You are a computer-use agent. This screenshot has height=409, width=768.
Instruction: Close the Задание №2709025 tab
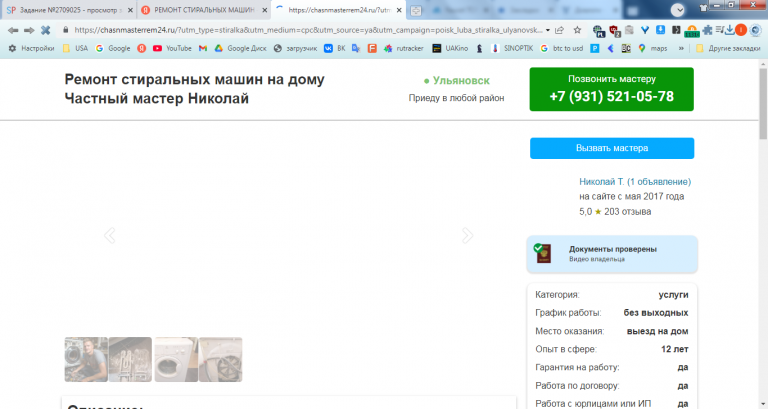click(x=130, y=10)
